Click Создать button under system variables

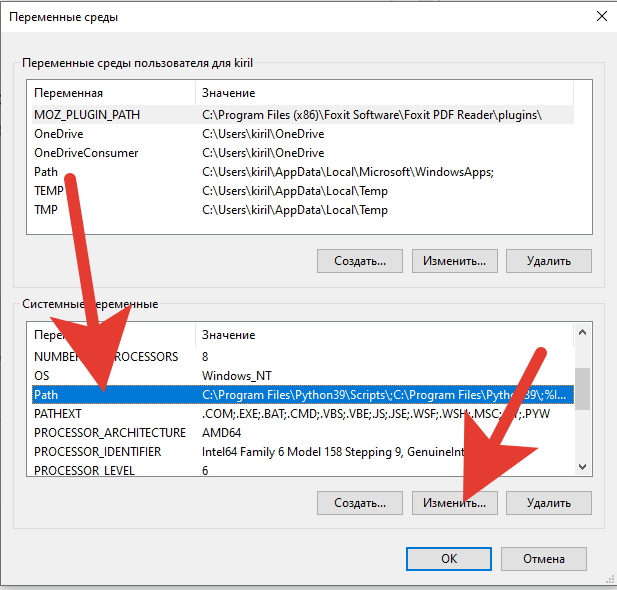point(359,503)
